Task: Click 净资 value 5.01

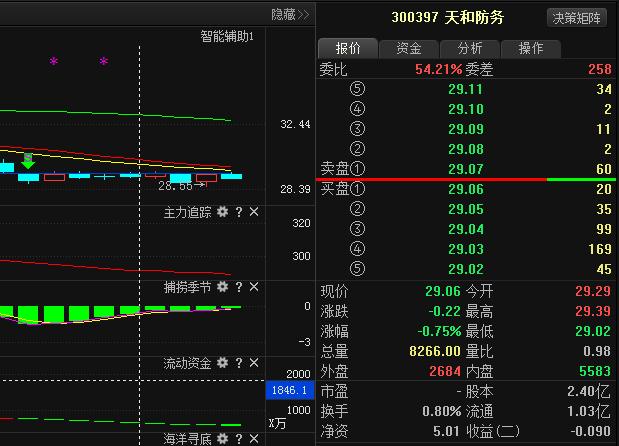Action: 447,431
